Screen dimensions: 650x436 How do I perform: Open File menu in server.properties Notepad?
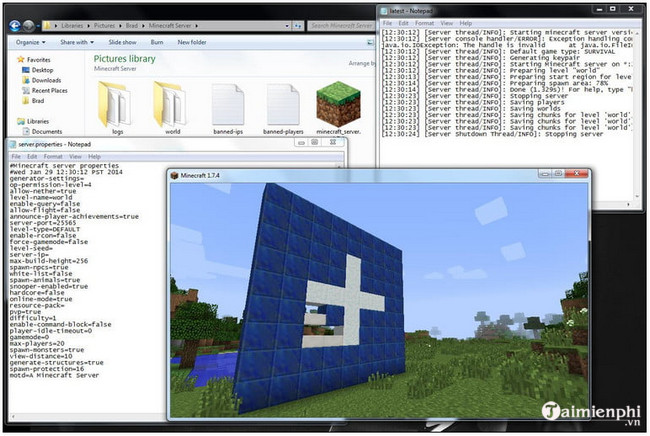pyautogui.click(x=16, y=157)
